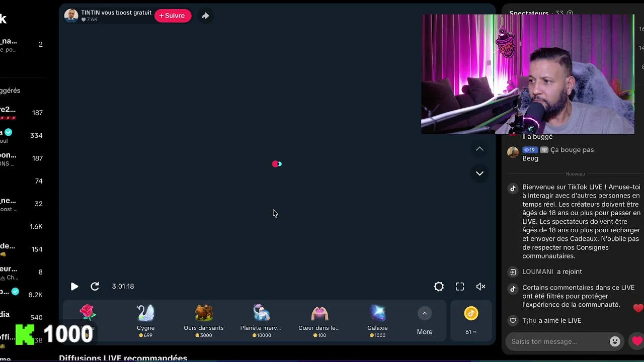Click TikTok icon beside welcome message
The width and height of the screenshot is (644, 362).
pyautogui.click(x=513, y=189)
